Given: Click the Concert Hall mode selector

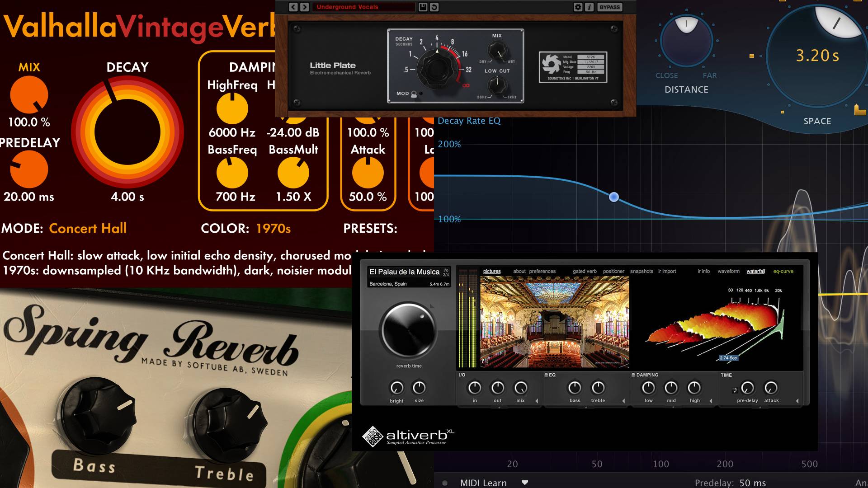Looking at the screenshot, I should [88, 228].
